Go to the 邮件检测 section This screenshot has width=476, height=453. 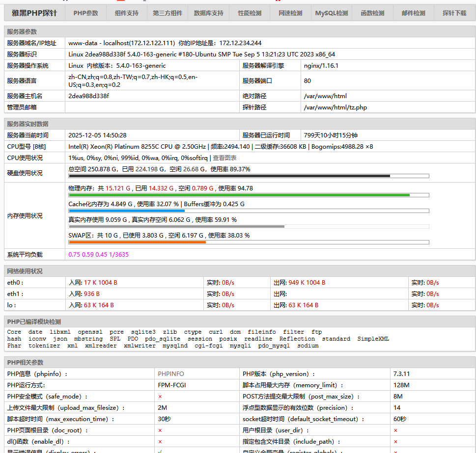pyautogui.click(x=413, y=13)
